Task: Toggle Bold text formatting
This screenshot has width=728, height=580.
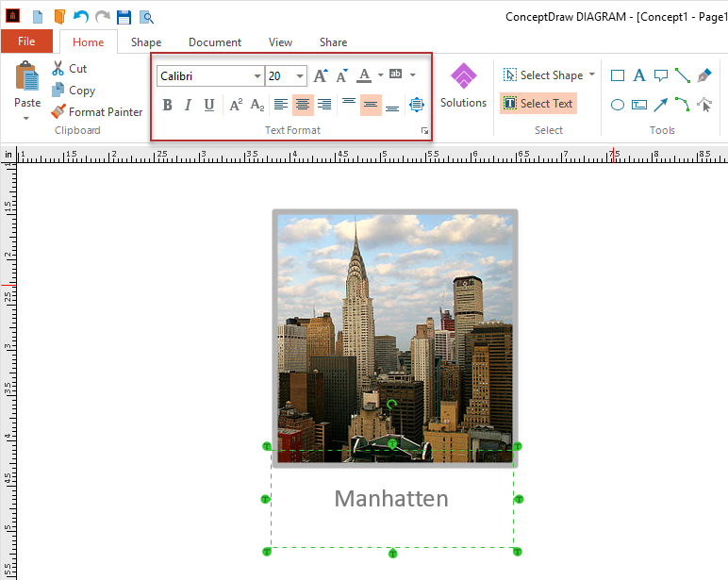Action: pos(168,105)
